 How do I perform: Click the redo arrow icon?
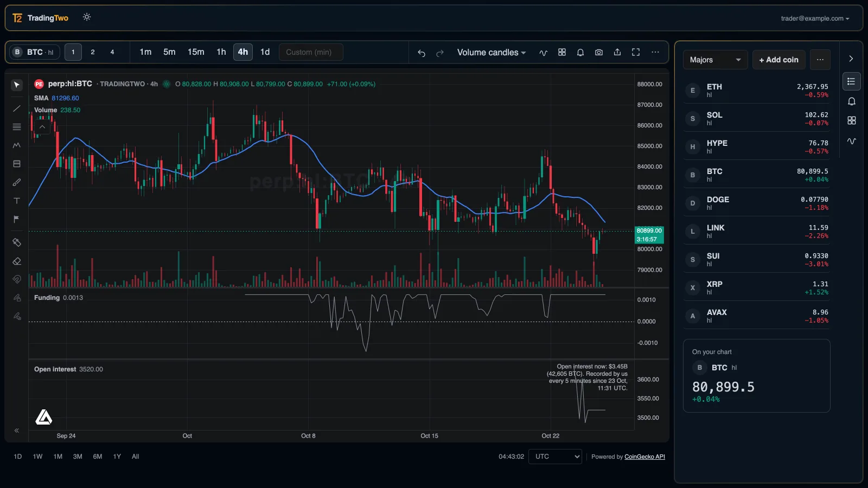click(x=440, y=53)
